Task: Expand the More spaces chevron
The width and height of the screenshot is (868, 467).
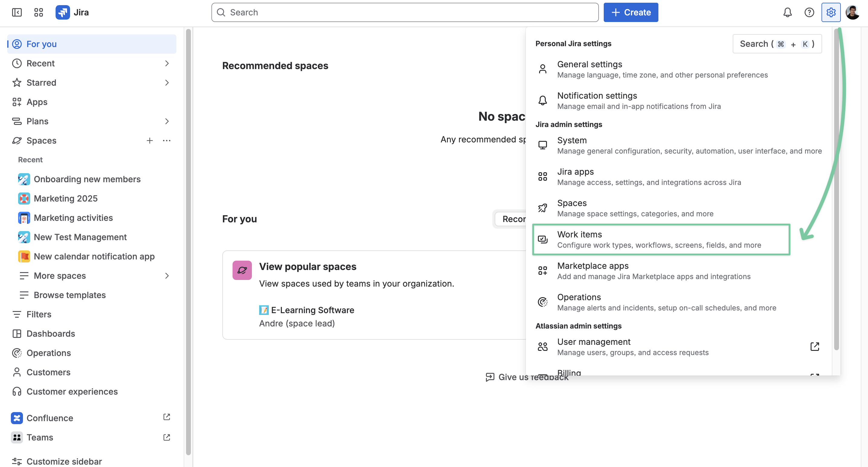Action: coord(167,276)
